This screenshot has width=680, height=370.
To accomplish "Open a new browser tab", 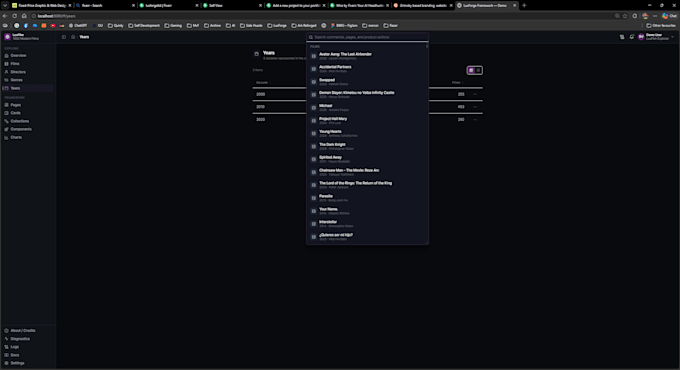I will click(524, 6).
